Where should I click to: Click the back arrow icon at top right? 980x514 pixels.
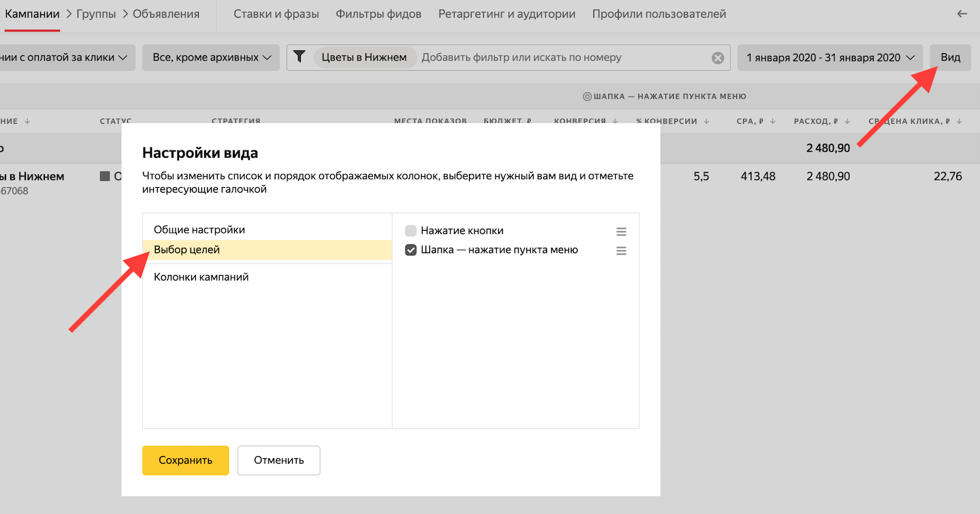coord(962,14)
